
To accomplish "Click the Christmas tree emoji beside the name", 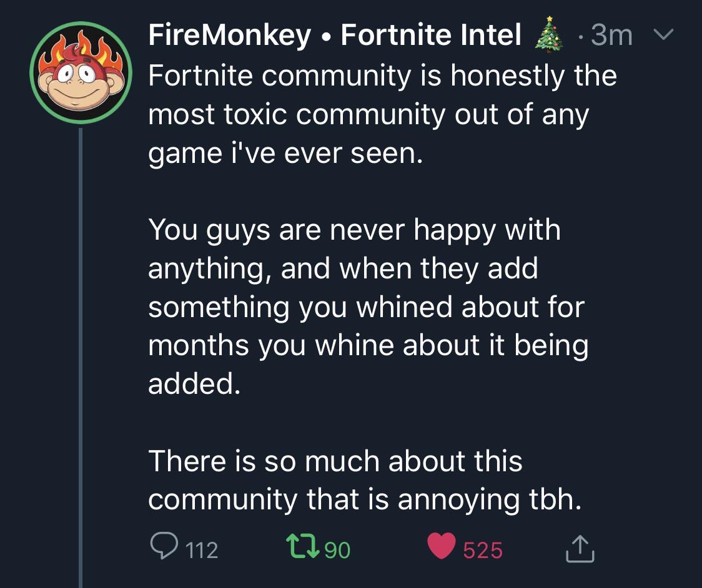I will coord(548,36).
